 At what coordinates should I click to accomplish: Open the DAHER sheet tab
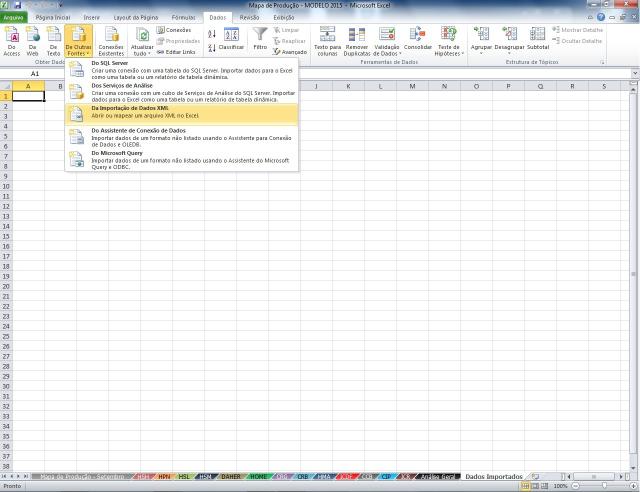click(231, 476)
